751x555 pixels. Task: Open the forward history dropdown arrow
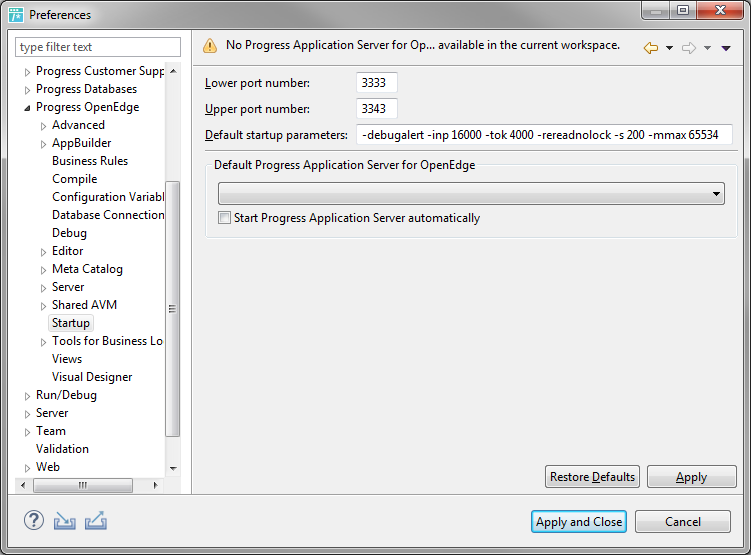pyautogui.click(x=707, y=48)
